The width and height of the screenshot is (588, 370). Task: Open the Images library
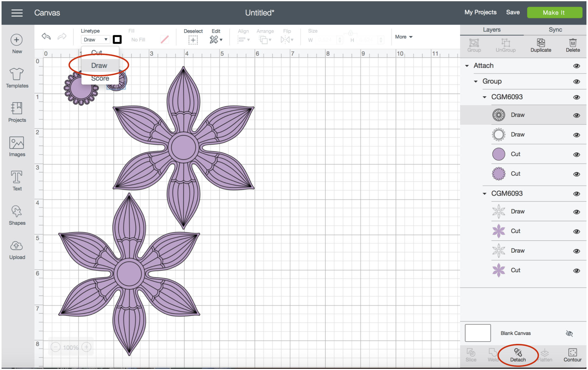17,146
